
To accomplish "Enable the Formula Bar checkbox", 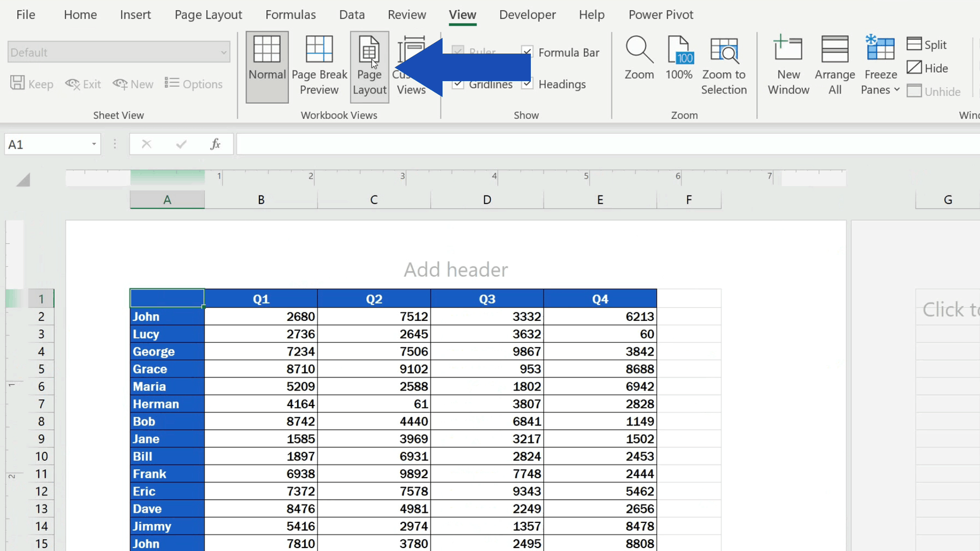I will 527,52.
